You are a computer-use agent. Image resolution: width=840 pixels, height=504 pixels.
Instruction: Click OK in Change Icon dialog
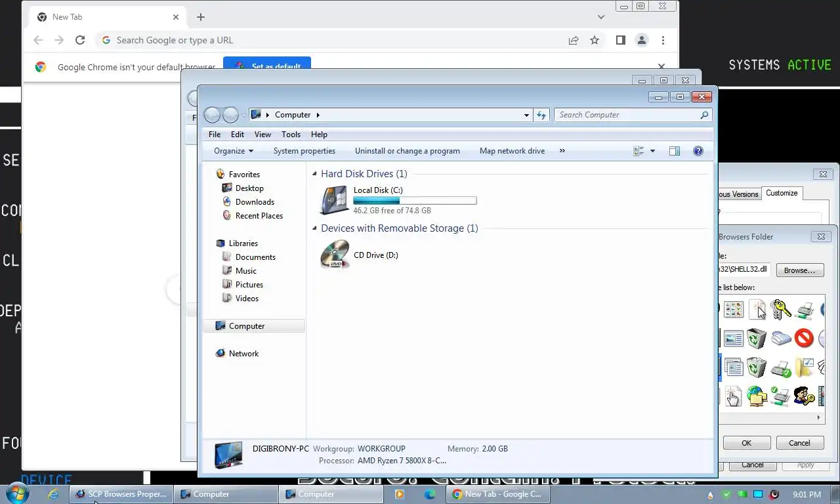[746, 443]
